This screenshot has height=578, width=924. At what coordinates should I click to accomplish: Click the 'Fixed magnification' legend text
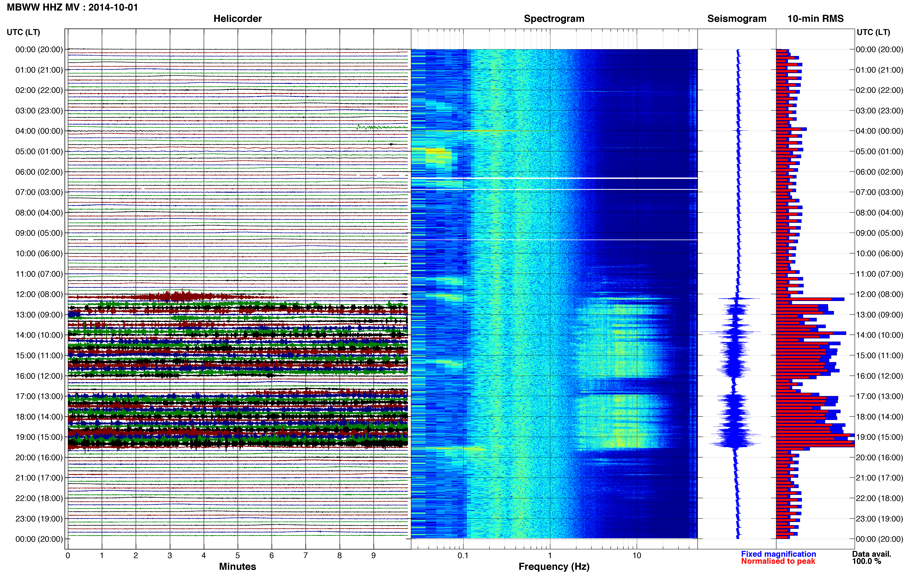pyautogui.click(x=778, y=554)
